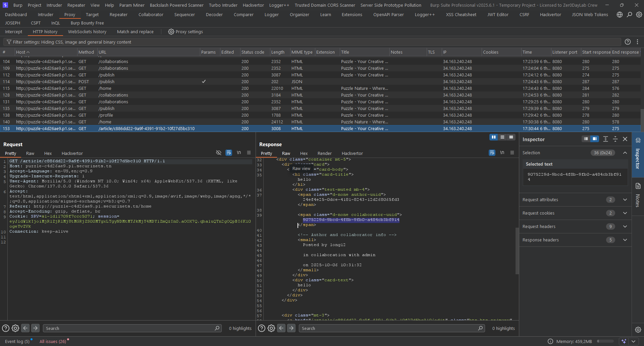Image resolution: width=644 pixels, height=346 pixels.
Task: Collapse all Inspector sections icon
Action: pyautogui.click(x=615, y=139)
